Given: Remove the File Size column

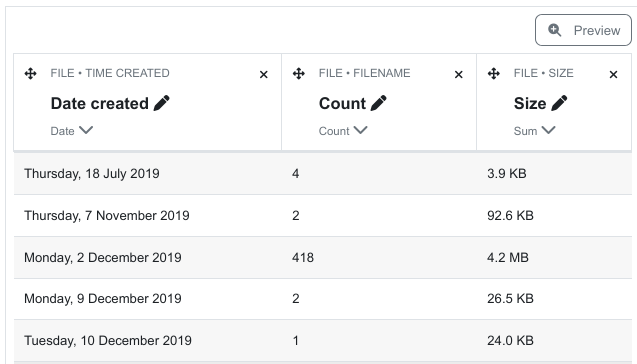Looking at the screenshot, I should (x=613, y=74).
